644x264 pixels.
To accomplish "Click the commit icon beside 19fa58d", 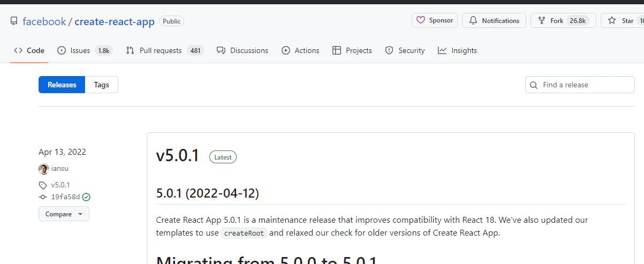I will 43,197.
